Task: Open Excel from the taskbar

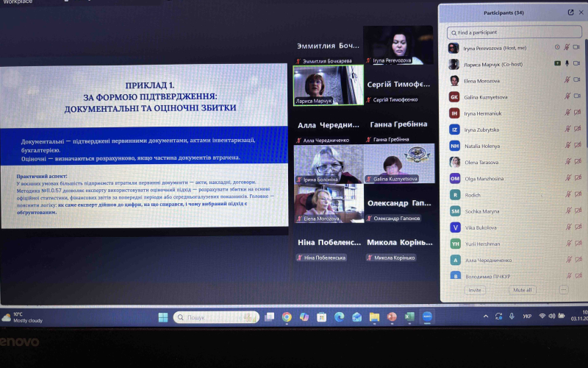Action: click(x=409, y=316)
